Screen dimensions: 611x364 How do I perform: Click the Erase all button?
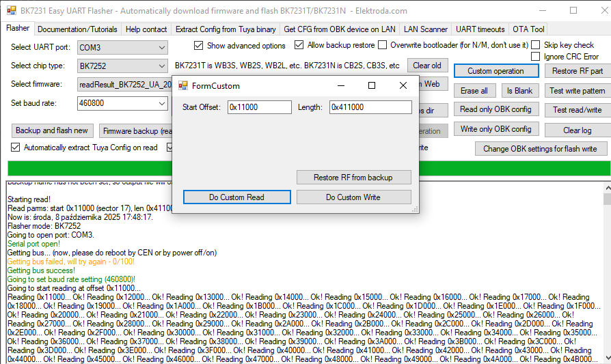(474, 91)
